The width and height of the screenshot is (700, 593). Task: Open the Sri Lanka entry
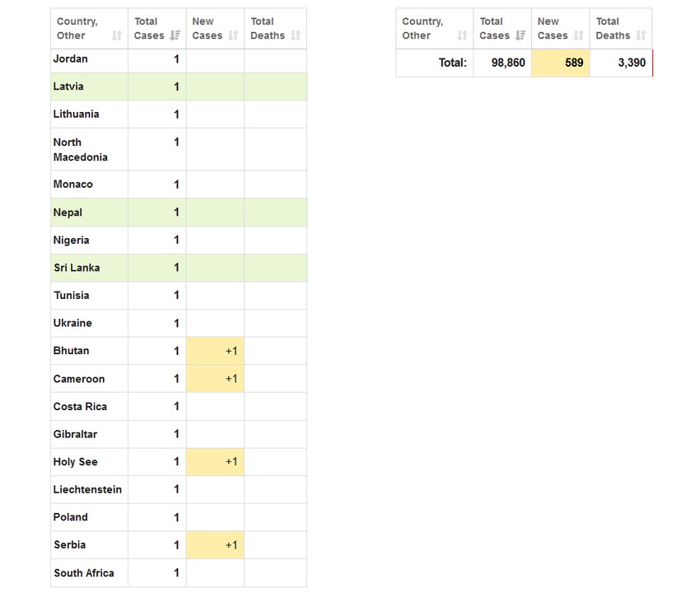[77, 268]
